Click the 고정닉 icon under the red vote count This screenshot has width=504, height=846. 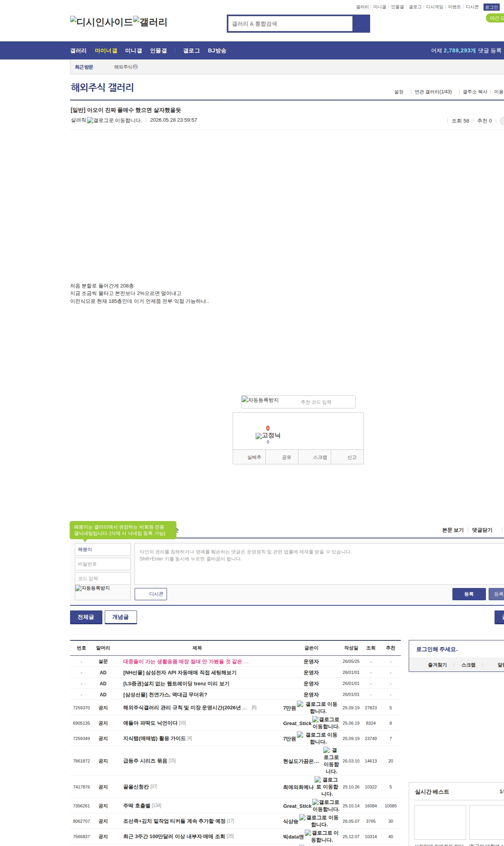(268, 436)
